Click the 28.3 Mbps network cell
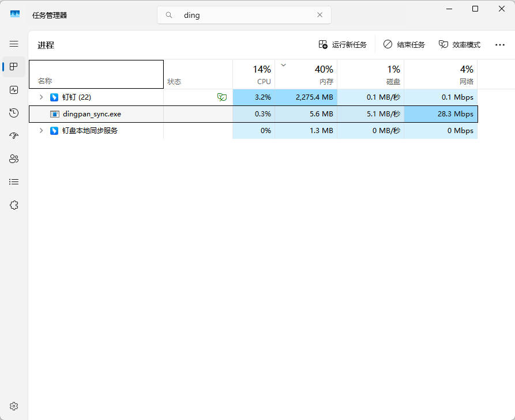This screenshot has width=515, height=420. [441, 114]
